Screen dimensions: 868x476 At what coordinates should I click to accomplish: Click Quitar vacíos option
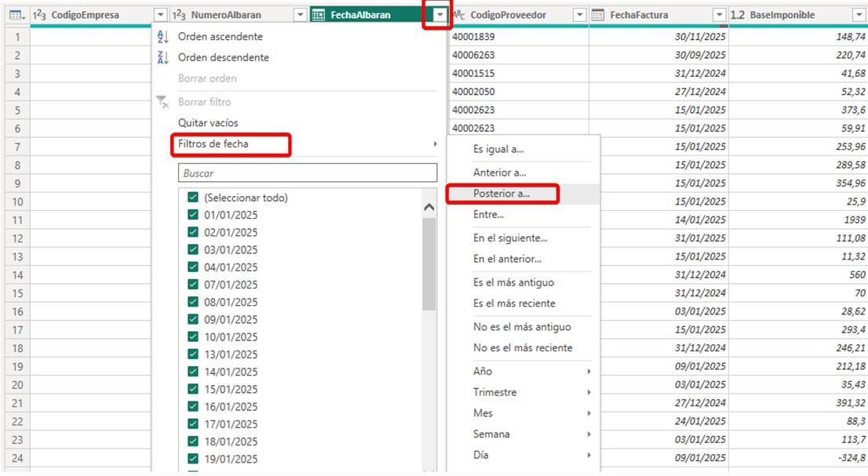208,123
